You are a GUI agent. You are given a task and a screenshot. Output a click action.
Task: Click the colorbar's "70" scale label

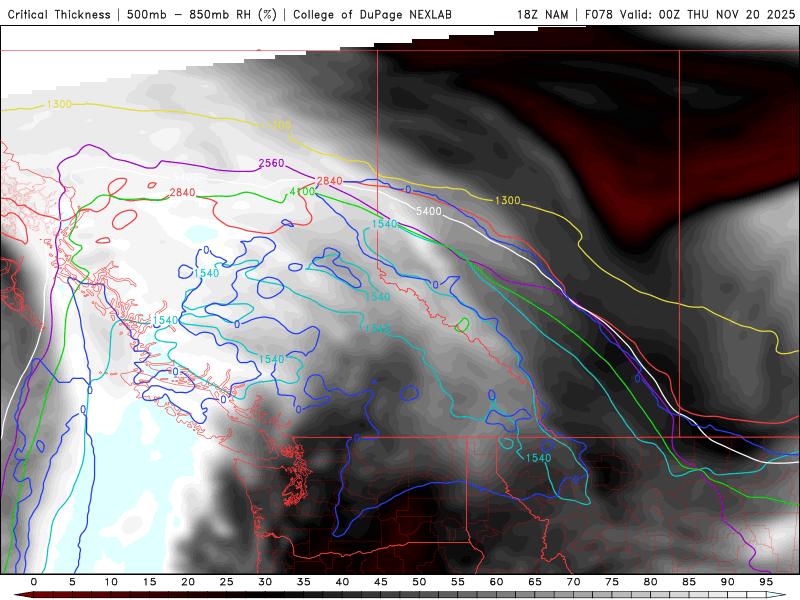coord(573,582)
